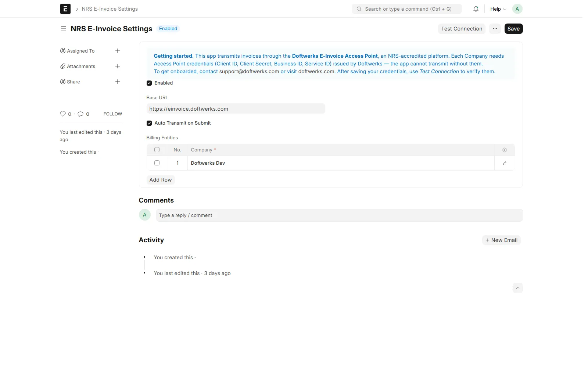Viewport: 588px width, 386px height.
Task: Click support@doftwerks.com text in help note
Action: pos(249,71)
